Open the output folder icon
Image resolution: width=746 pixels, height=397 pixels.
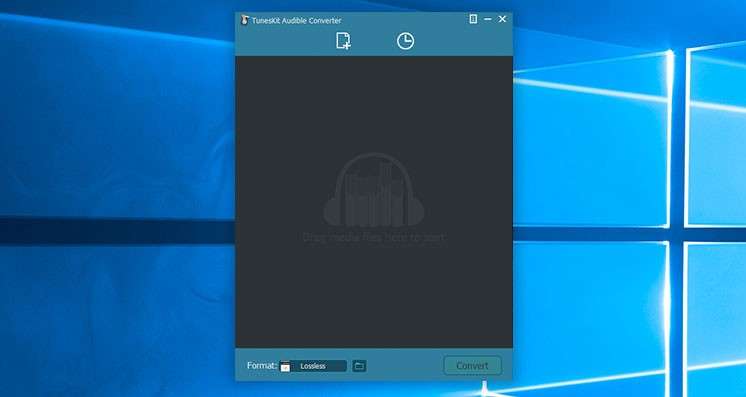pos(360,366)
